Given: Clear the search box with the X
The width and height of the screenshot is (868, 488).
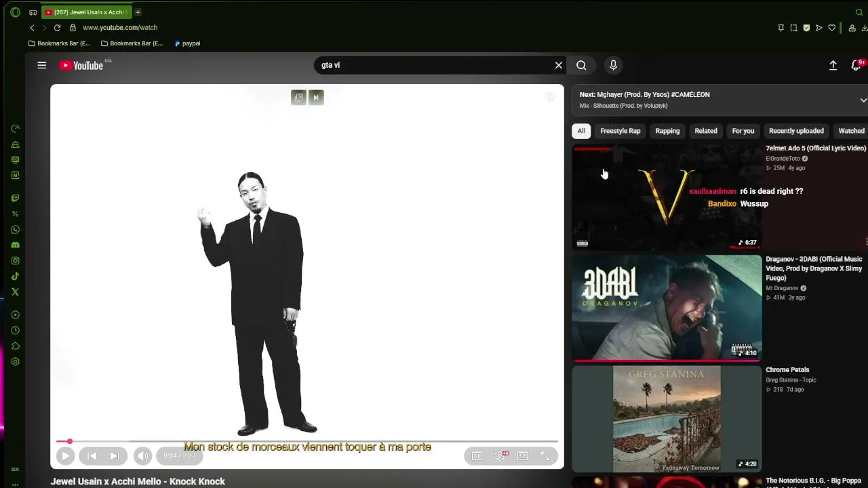Looking at the screenshot, I should coord(559,65).
